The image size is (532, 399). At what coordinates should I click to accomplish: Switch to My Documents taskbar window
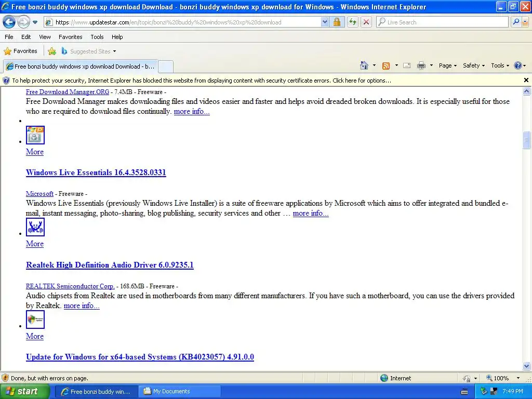point(179,391)
